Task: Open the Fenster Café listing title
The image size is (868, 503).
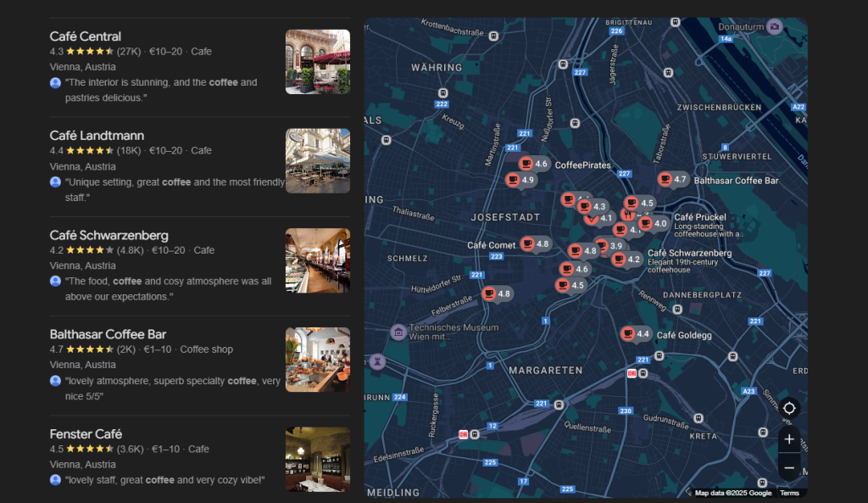Action: (x=86, y=434)
